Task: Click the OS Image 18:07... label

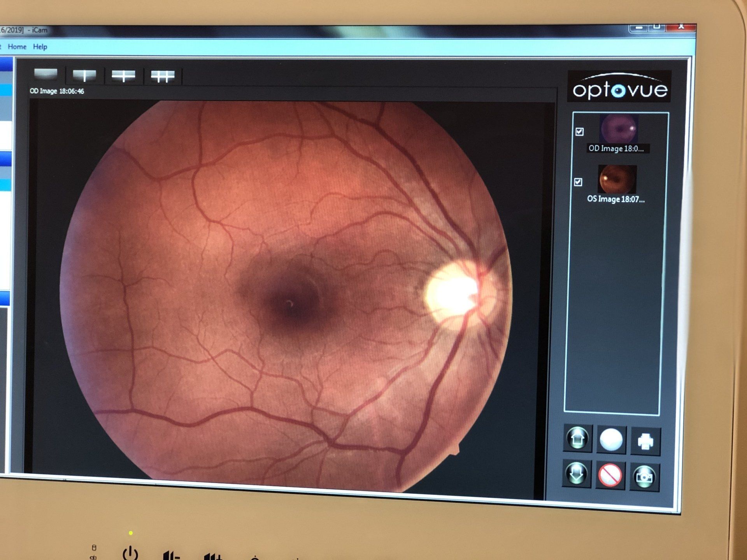Action: click(616, 199)
